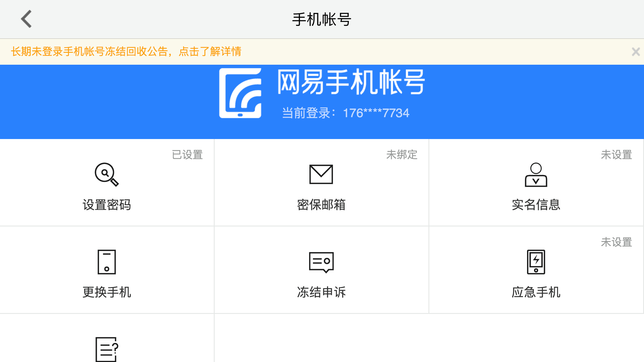
Task: Open 设置密码 option
Action: (x=107, y=205)
